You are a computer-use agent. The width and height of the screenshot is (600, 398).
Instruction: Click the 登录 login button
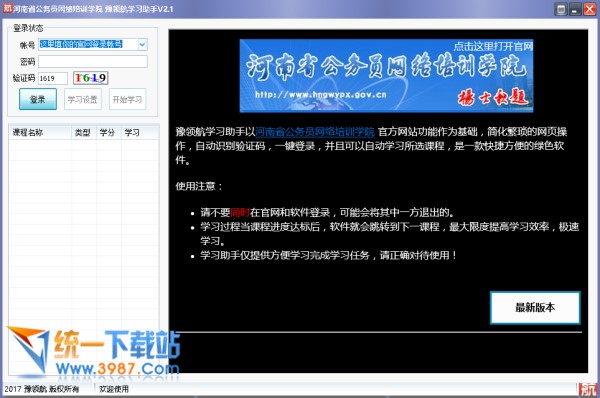tap(38, 99)
